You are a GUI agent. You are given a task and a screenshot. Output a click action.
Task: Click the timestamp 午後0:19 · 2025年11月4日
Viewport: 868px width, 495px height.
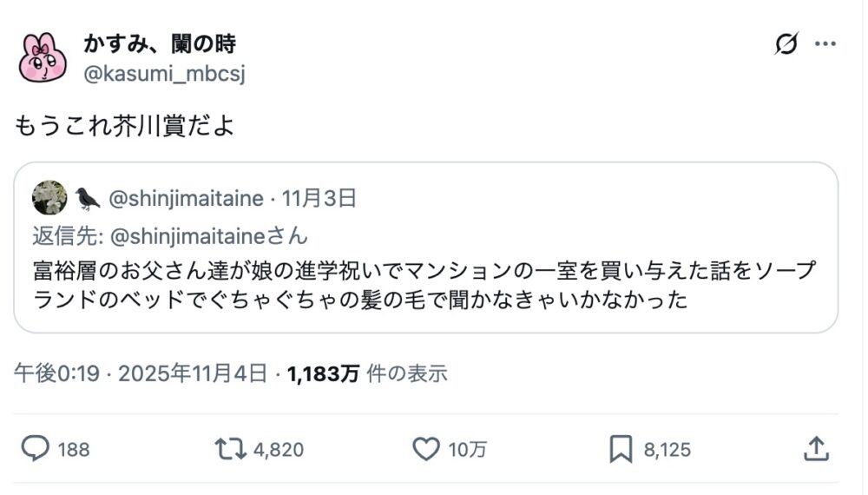141,374
